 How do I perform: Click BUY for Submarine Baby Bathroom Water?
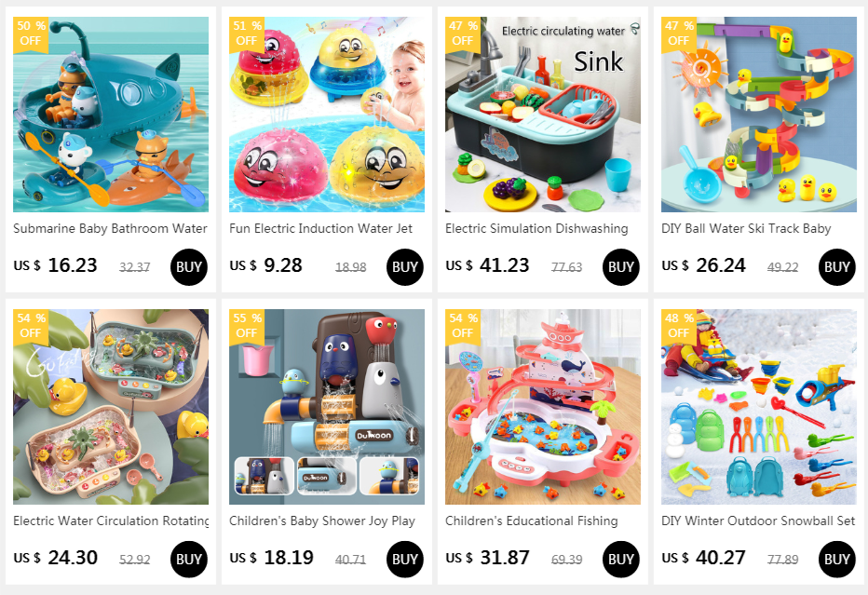coord(189,267)
